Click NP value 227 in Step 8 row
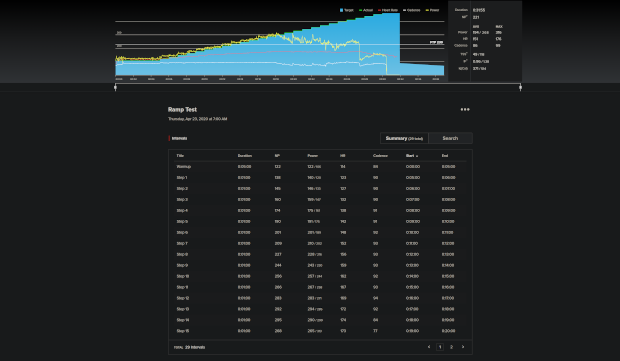This screenshot has width=620, height=361. point(278,255)
